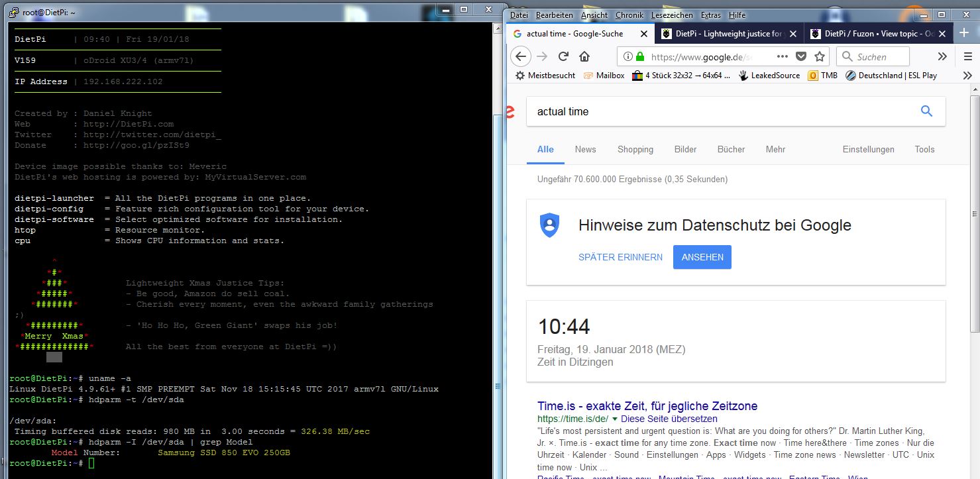980x479 pixels.
Task: Switch to the actual time Google-Suche tab
Action: point(580,34)
